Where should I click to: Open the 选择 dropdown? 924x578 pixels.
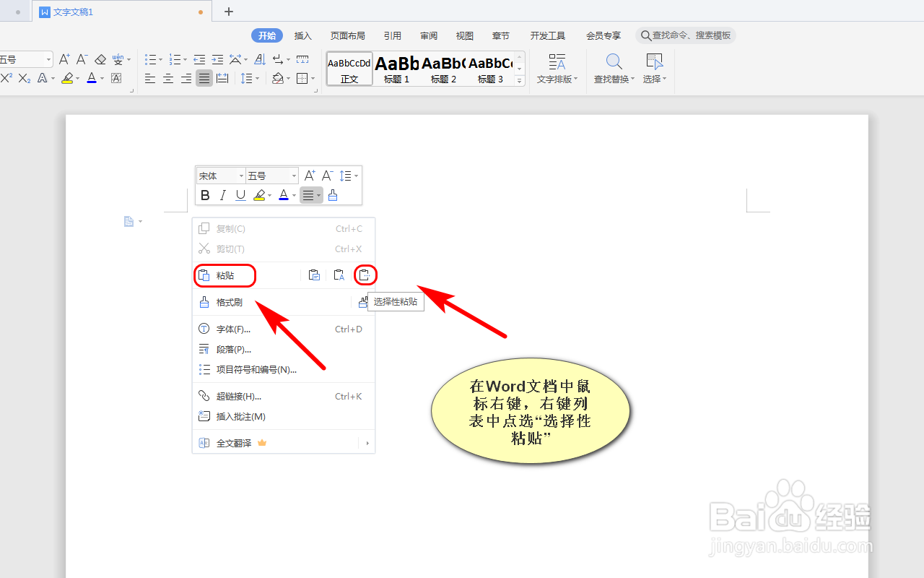655,69
